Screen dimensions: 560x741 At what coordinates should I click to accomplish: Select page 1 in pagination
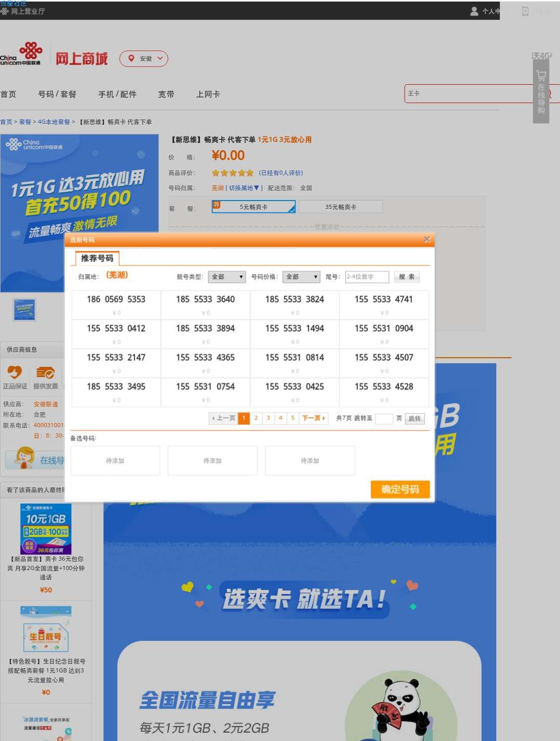(x=244, y=418)
